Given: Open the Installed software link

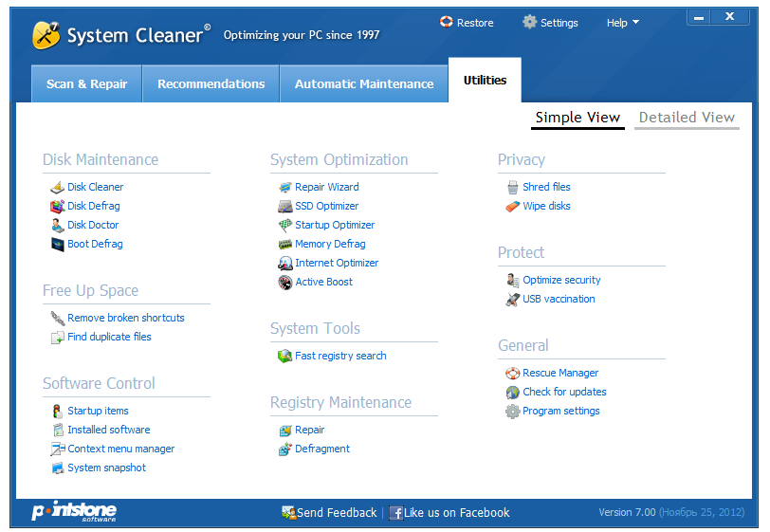Looking at the screenshot, I should [109, 430].
